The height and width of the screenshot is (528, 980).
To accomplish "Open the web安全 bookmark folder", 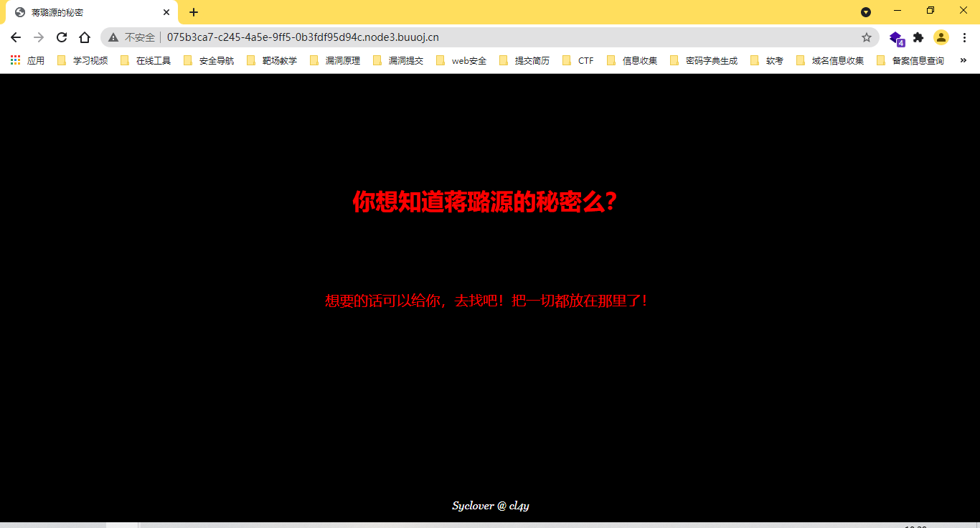I will click(461, 61).
